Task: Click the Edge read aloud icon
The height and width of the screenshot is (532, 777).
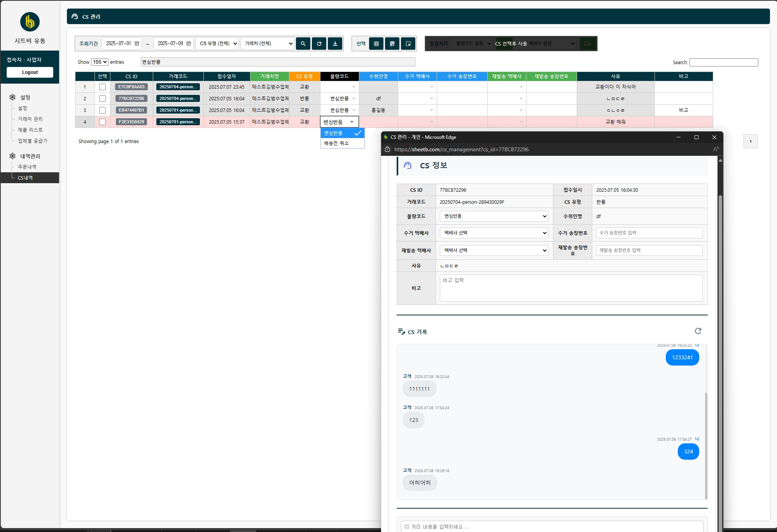Action: tap(716, 149)
